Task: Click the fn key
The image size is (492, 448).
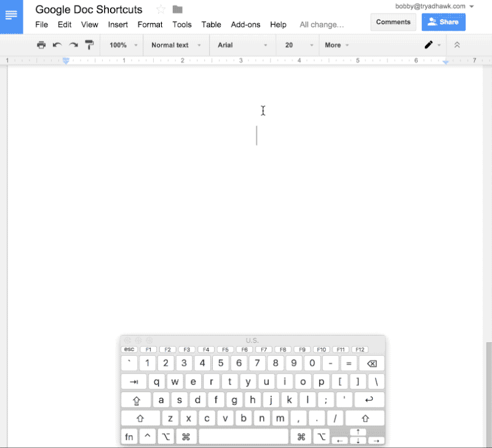Action: tap(129, 437)
